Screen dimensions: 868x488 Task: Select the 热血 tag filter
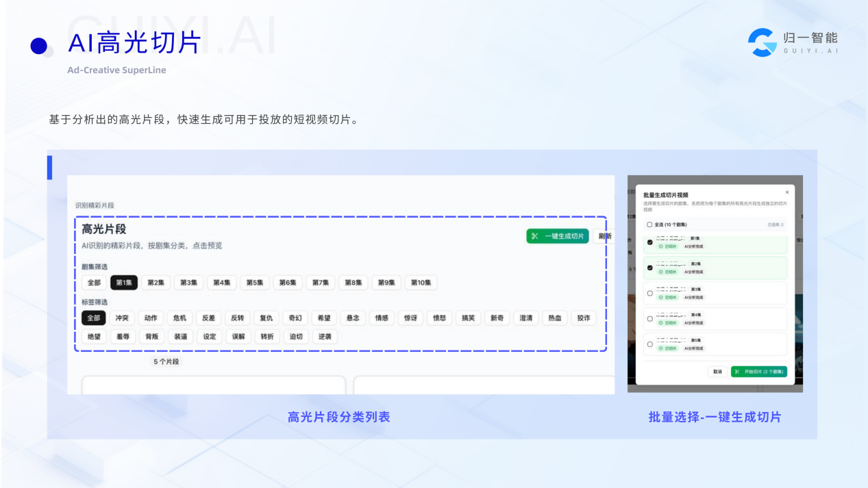coord(554,318)
